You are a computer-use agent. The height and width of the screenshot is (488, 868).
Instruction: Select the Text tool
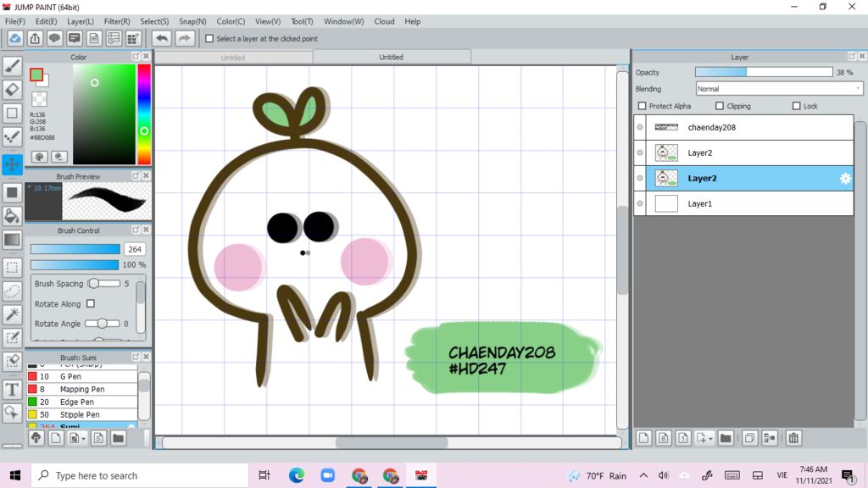click(x=13, y=389)
